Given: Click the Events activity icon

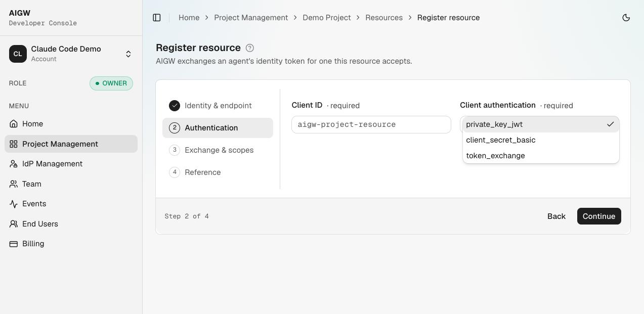Looking at the screenshot, I should pos(14,204).
